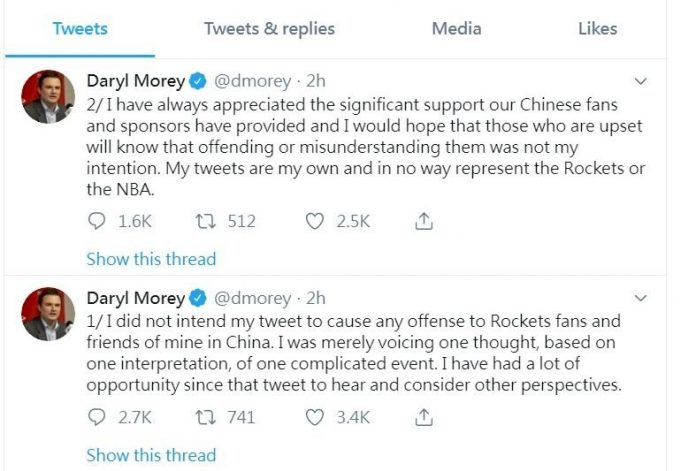Click the Daryl Morey name on the first tweet
The width and height of the screenshot is (696, 471).
(136, 80)
